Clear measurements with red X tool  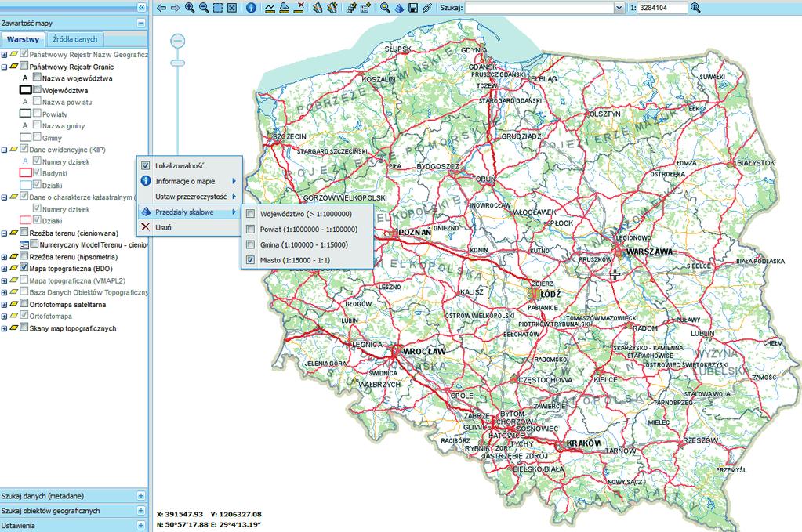[x=299, y=8]
